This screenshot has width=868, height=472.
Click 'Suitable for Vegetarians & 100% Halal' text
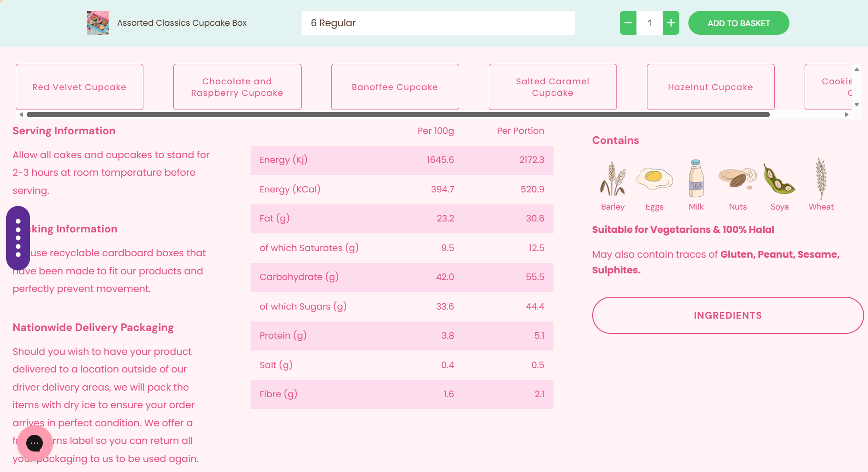pos(683,230)
